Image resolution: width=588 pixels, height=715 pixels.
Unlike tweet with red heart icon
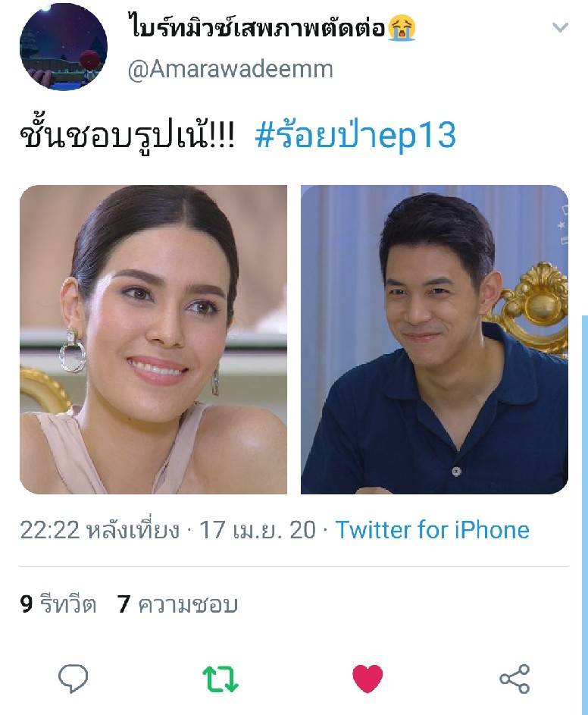(367, 679)
